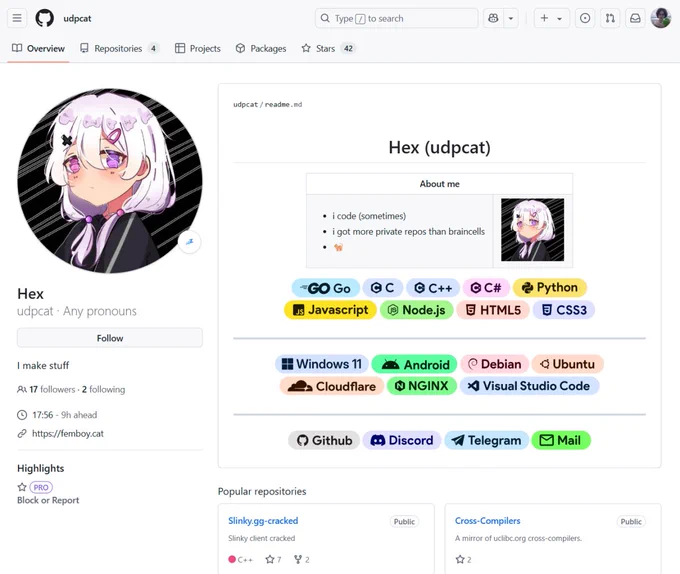Click the Ubuntu badge

(x=568, y=364)
